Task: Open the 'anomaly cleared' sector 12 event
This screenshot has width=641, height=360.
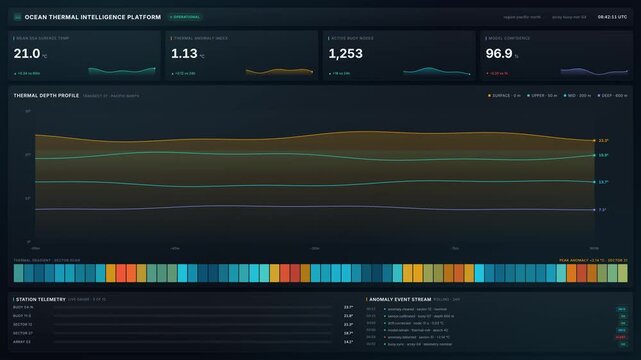Action: (497, 309)
